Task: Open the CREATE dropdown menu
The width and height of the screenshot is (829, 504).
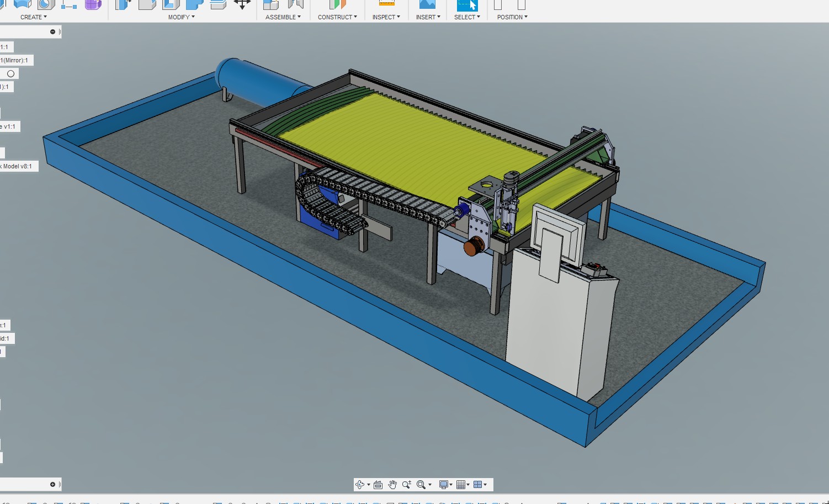Action: tap(33, 17)
